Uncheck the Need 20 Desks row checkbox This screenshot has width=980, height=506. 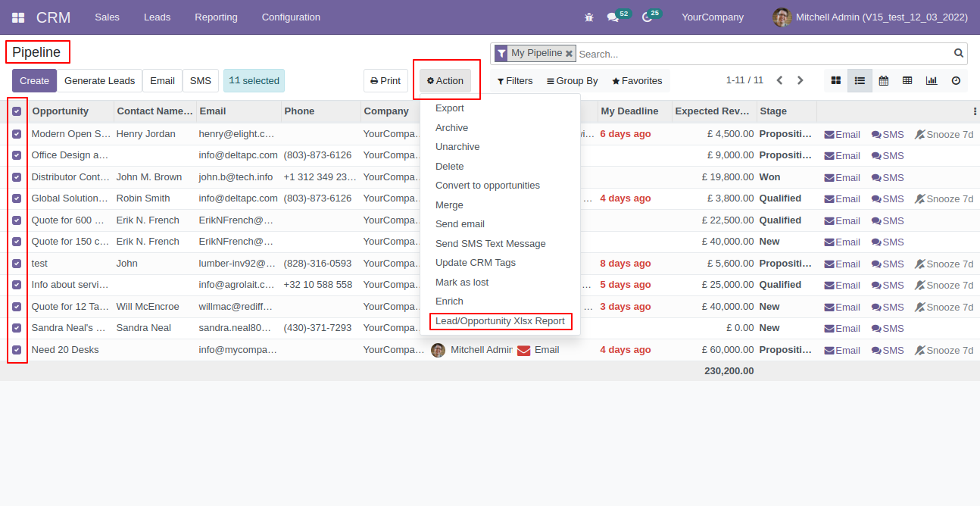pos(17,350)
